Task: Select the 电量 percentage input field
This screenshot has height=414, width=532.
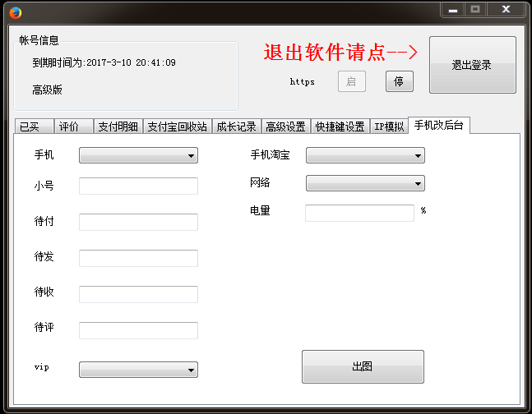Action: [x=359, y=213]
